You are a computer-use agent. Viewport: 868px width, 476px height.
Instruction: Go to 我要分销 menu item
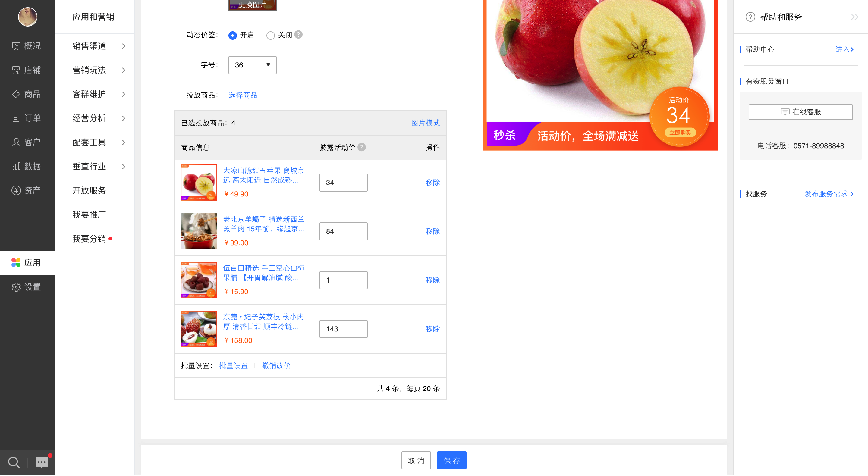pos(89,239)
